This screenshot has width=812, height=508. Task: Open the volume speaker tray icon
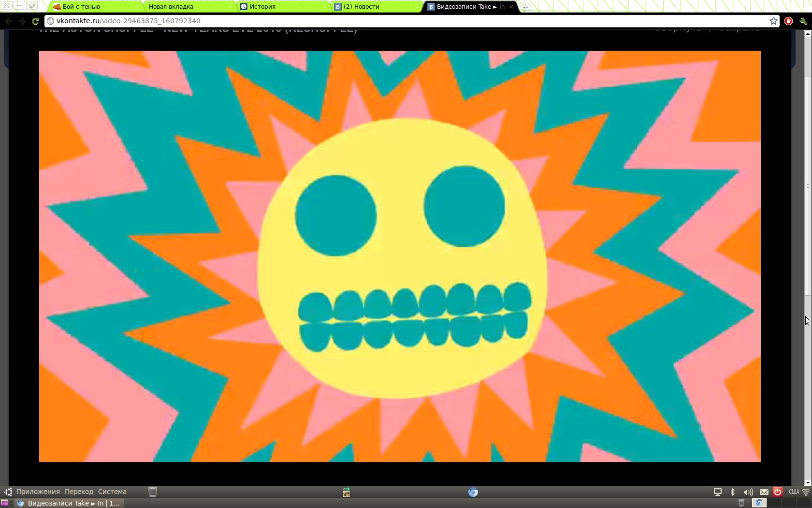click(x=748, y=492)
